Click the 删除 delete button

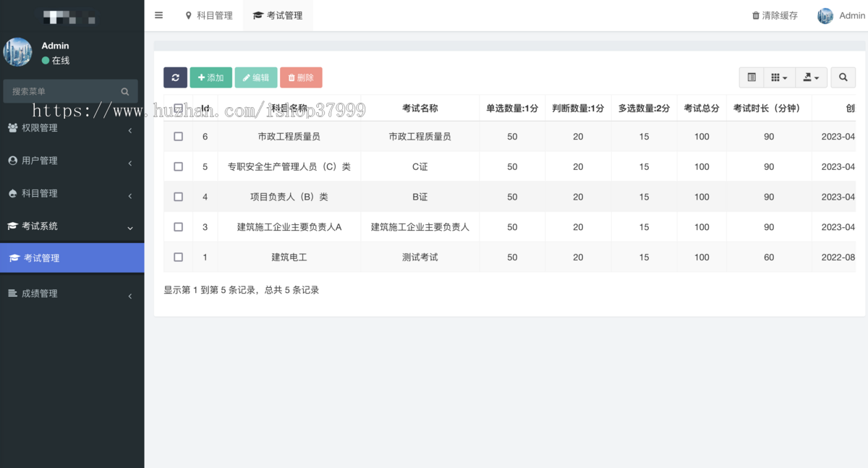click(301, 77)
